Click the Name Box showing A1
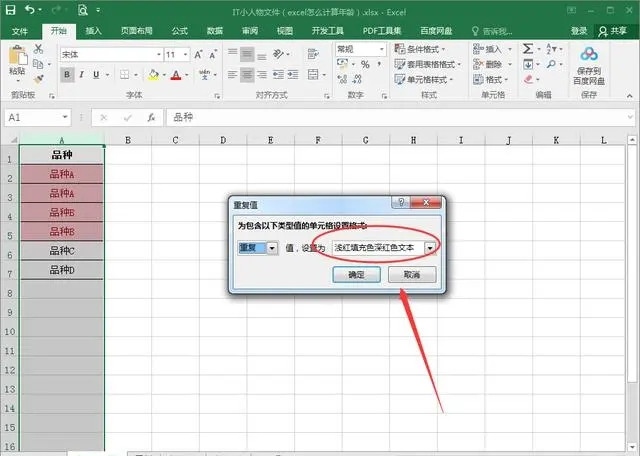This screenshot has height=456, width=640. [x=32, y=117]
